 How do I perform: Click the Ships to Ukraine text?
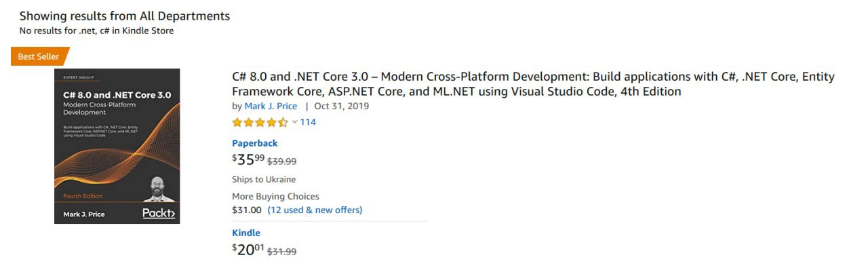point(264,179)
